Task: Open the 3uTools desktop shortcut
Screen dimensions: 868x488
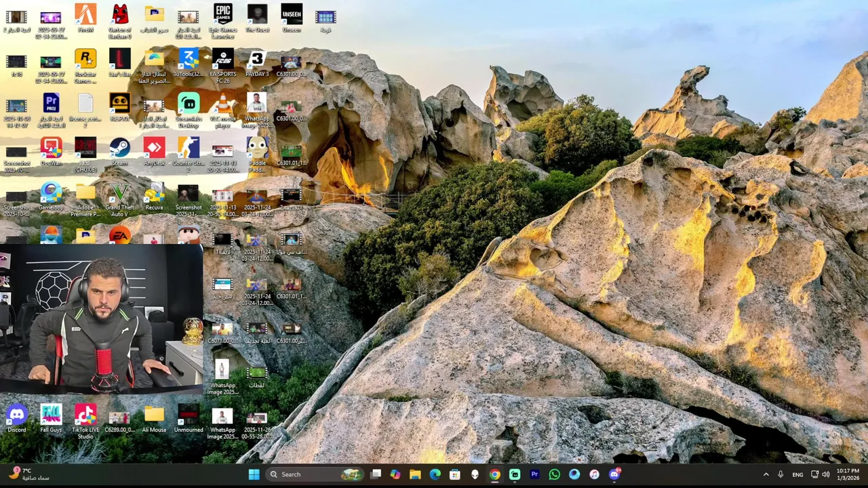Action: 189,63
